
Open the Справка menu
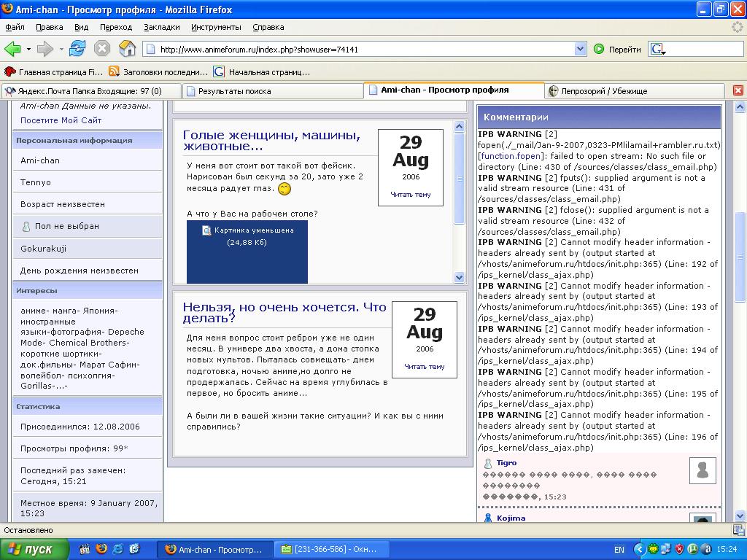[x=268, y=27]
